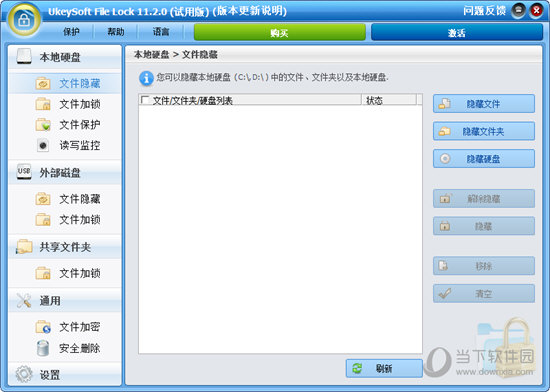550x392 pixels.
Task: Click the 文件隐藏 icon under 外部磁盘
Action: [43, 199]
